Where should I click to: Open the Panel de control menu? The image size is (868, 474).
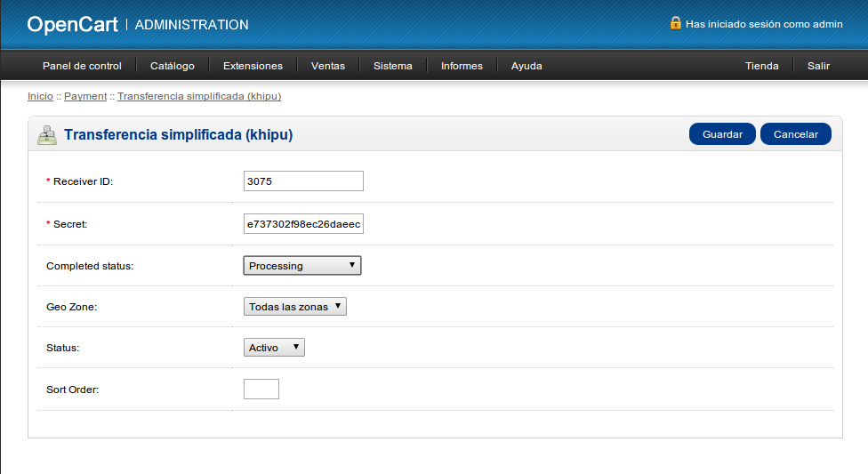(x=82, y=66)
